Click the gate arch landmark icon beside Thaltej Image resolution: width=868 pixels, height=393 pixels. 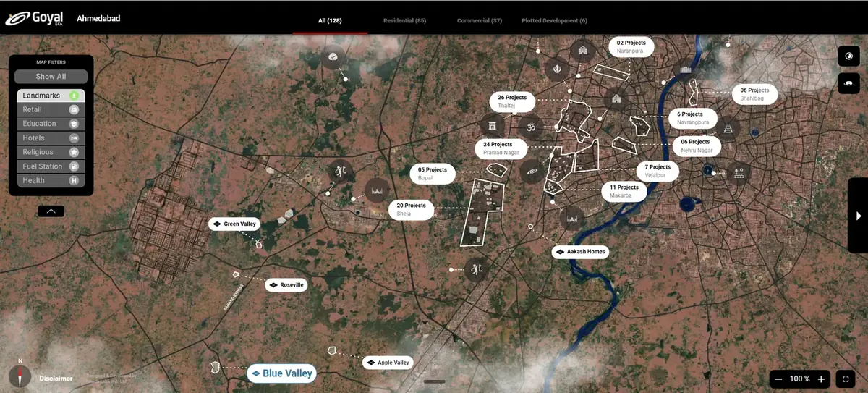point(492,124)
